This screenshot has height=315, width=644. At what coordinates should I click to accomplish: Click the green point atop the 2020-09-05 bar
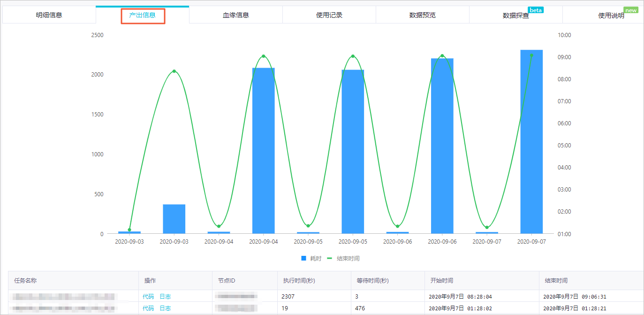click(353, 56)
